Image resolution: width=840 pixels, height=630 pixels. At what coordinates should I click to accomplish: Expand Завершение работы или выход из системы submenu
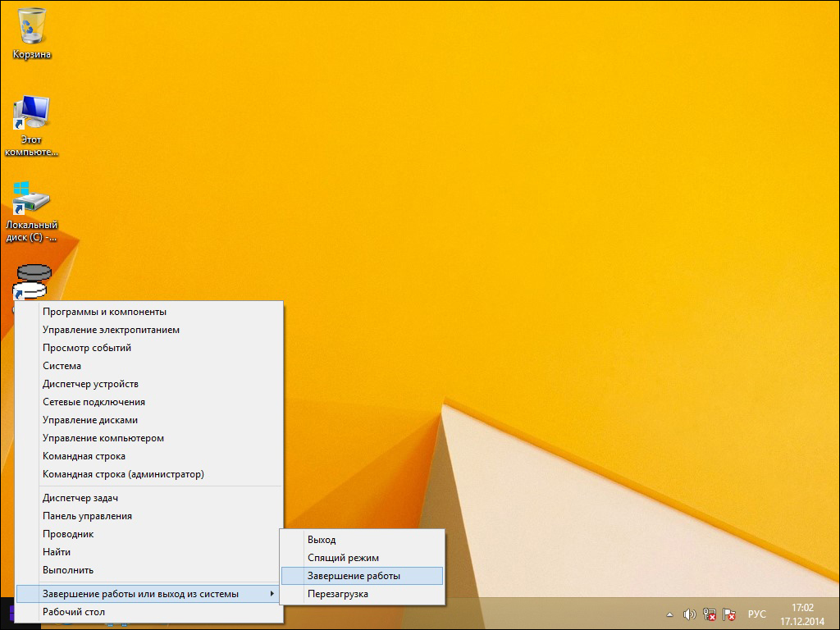[148, 594]
